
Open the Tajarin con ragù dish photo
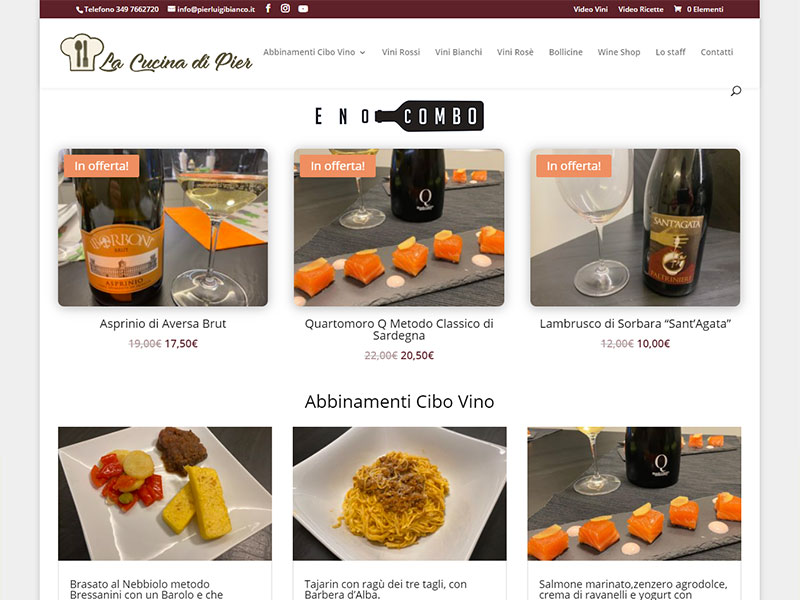399,493
